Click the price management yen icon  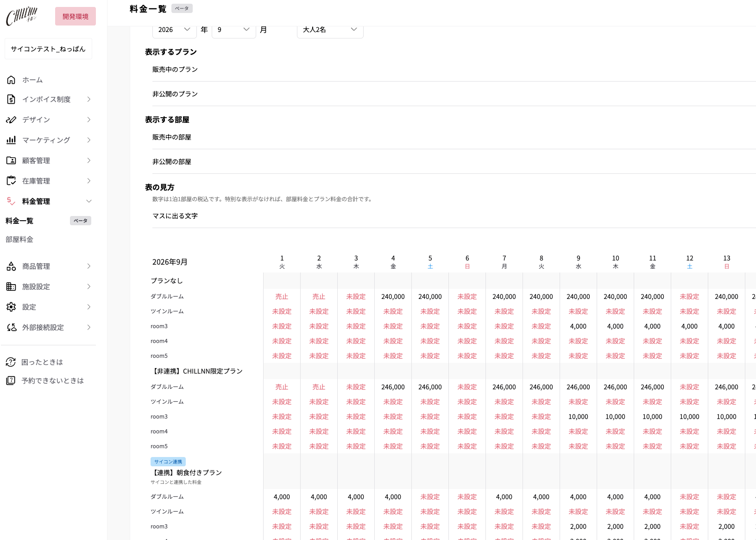pos(11,201)
